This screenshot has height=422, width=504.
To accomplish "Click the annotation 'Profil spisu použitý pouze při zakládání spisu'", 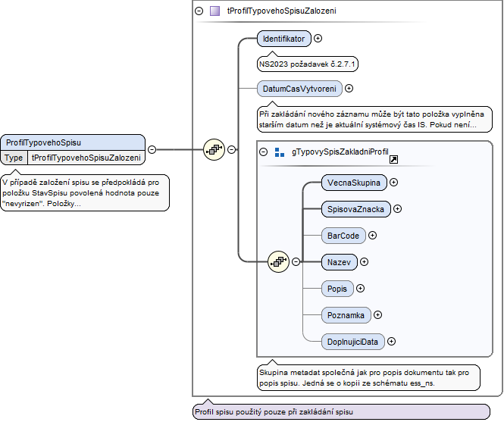I will coord(341,411).
